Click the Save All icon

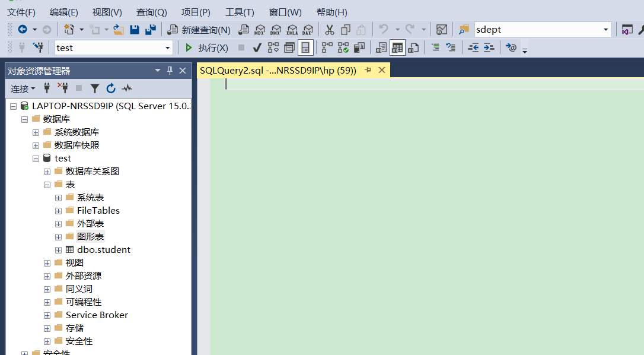click(x=151, y=30)
